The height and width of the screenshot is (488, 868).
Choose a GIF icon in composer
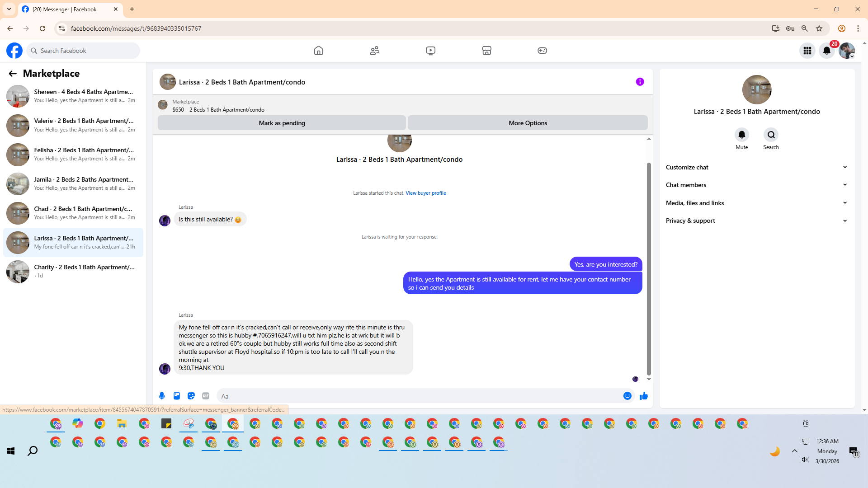206,396
